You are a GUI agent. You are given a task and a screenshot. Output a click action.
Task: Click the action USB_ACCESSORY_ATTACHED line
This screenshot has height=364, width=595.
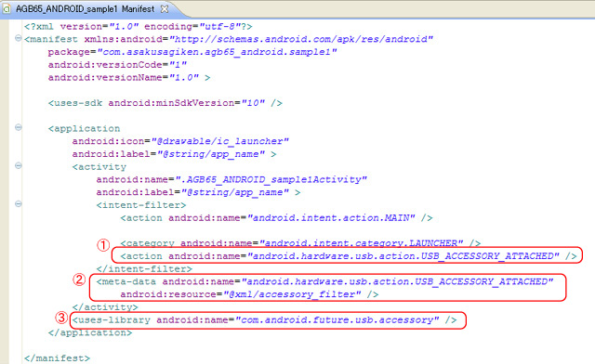349,256
